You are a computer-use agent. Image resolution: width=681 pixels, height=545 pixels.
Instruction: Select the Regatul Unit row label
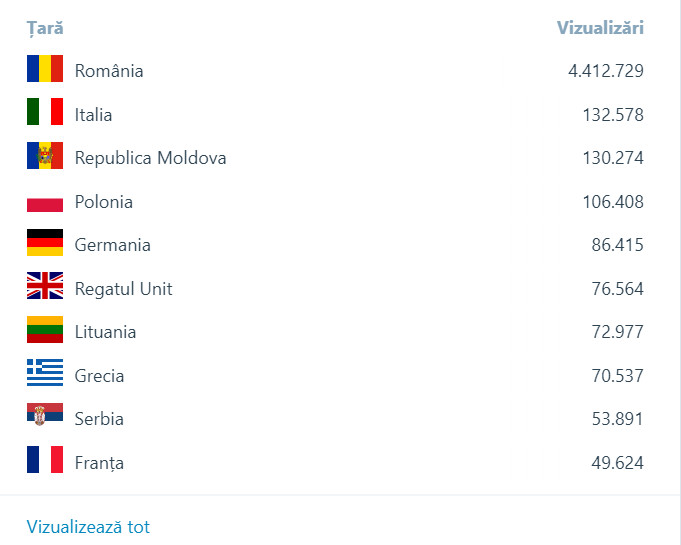tap(123, 289)
